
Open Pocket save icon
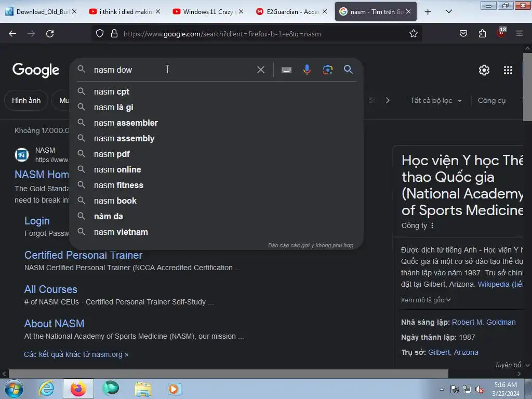pos(463,34)
